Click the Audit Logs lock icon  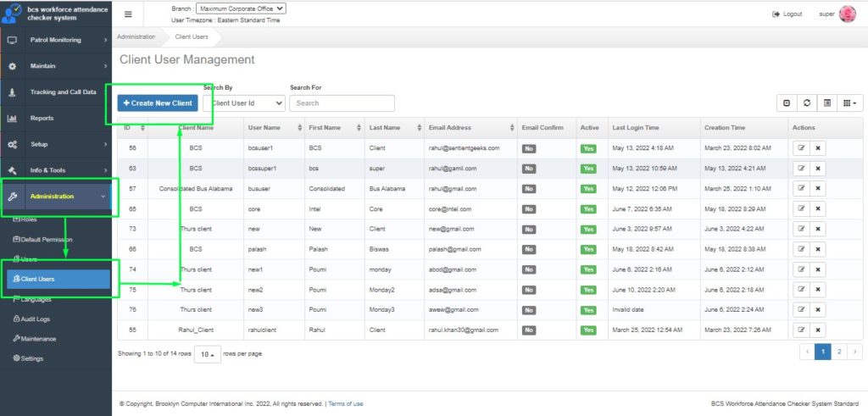tap(16, 319)
